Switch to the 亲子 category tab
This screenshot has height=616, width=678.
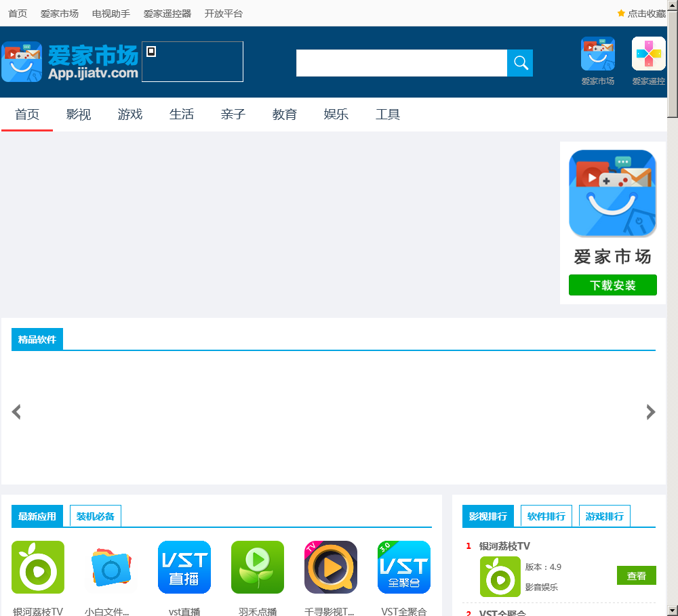point(233,115)
